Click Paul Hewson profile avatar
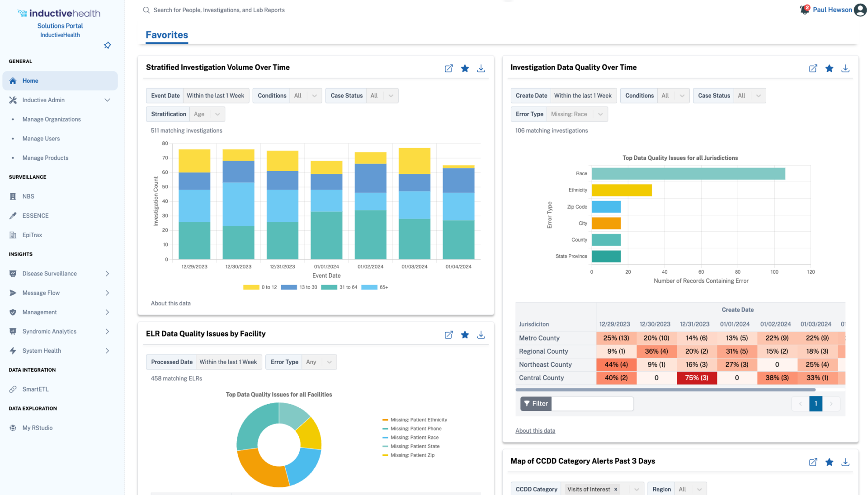Viewport: 868px width, 495px height. [x=860, y=10]
